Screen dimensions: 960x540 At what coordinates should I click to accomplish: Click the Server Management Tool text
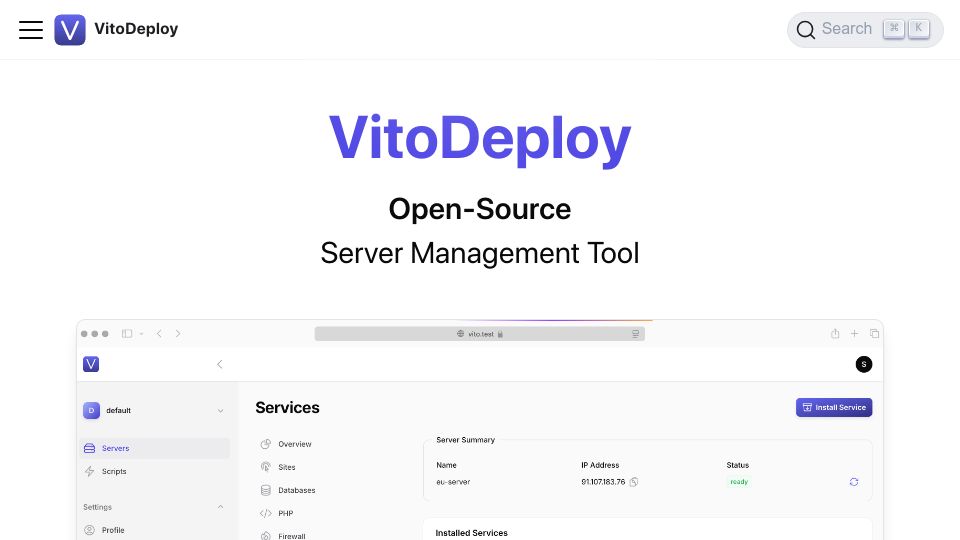click(480, 253)
